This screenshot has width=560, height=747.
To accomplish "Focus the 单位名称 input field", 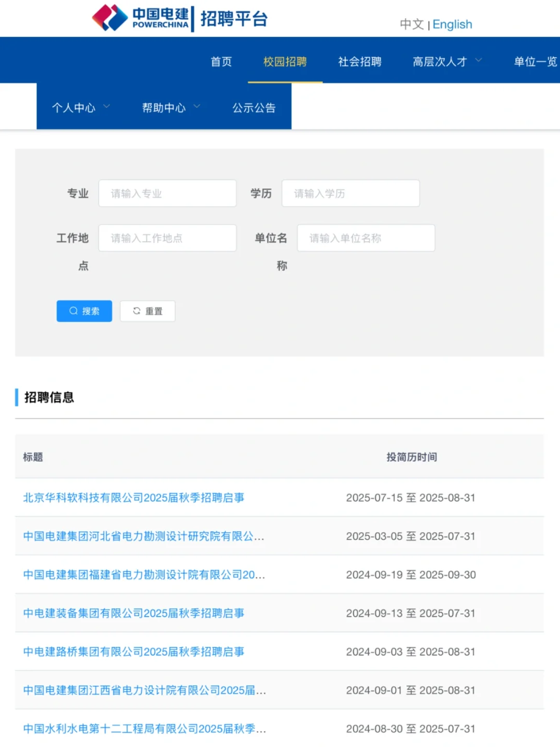I will coord(366,238).
